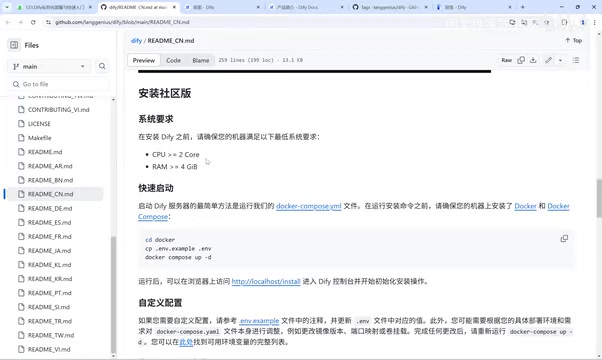Viewport: 602px width, 360px height.
Task: Go back in browser history
Action: 8,22
